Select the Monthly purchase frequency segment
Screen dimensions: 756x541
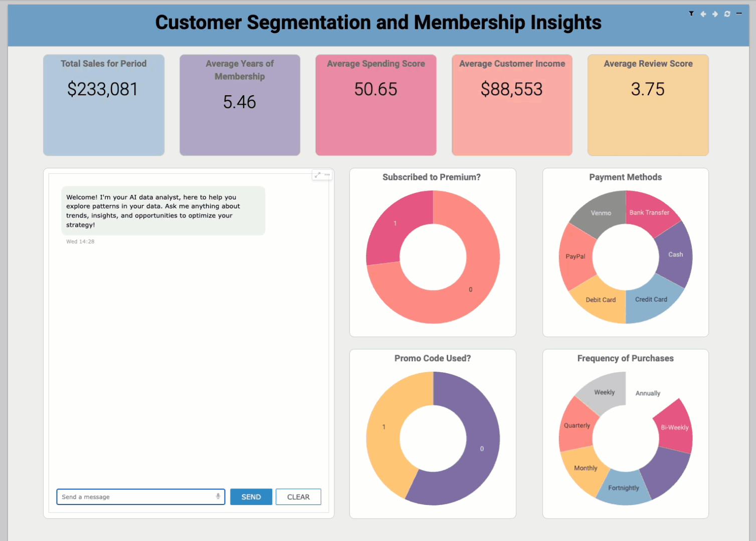[585, 467]
